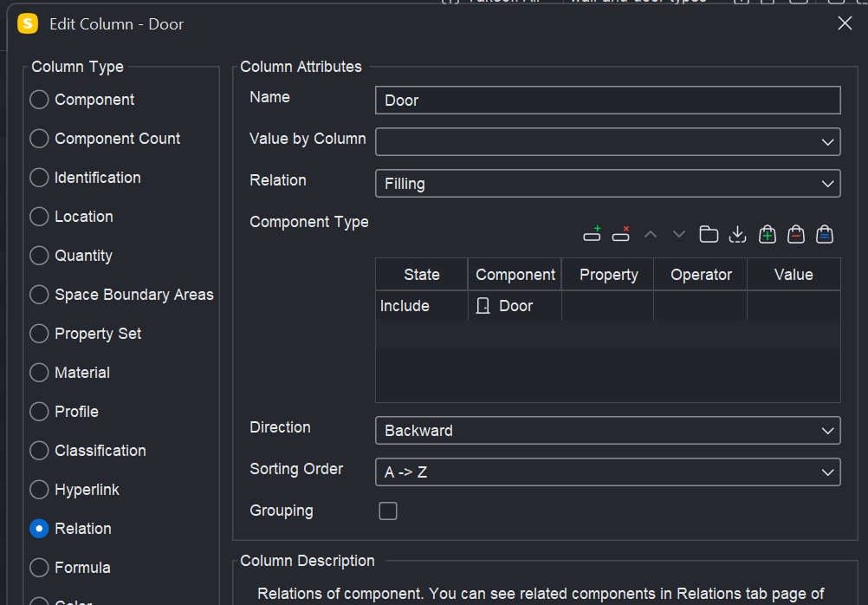Click the Value column header
Screen dimensions: 868x605
[794, 274]
